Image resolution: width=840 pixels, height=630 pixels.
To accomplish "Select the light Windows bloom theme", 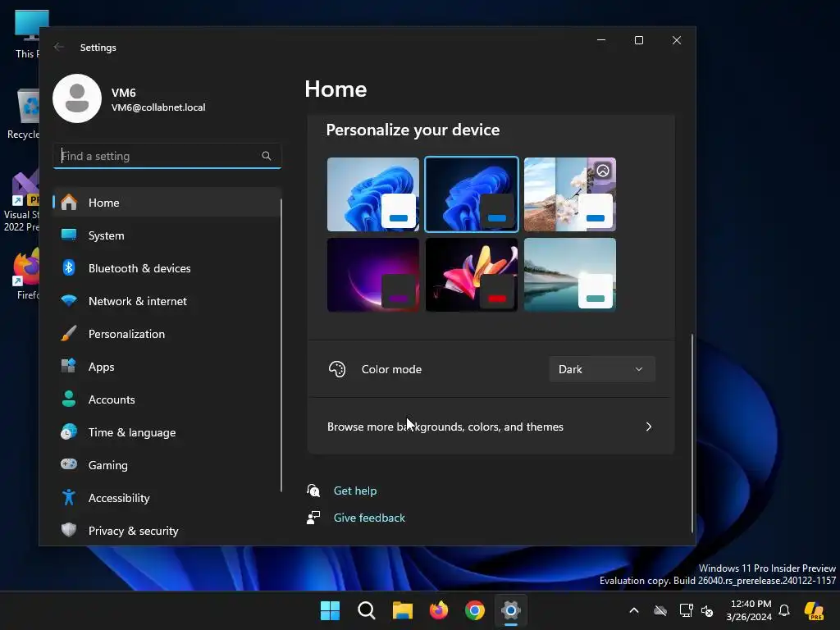I will click(x=373, y=194).
